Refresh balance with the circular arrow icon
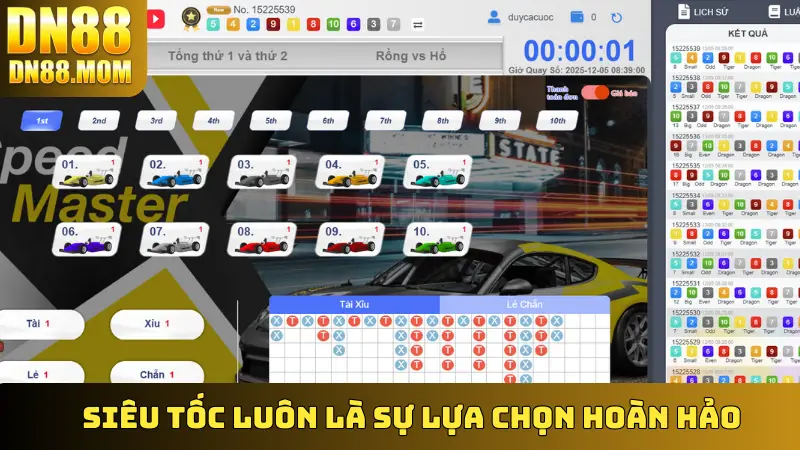This screenshot has width=800, height=450. click(616, 18)
